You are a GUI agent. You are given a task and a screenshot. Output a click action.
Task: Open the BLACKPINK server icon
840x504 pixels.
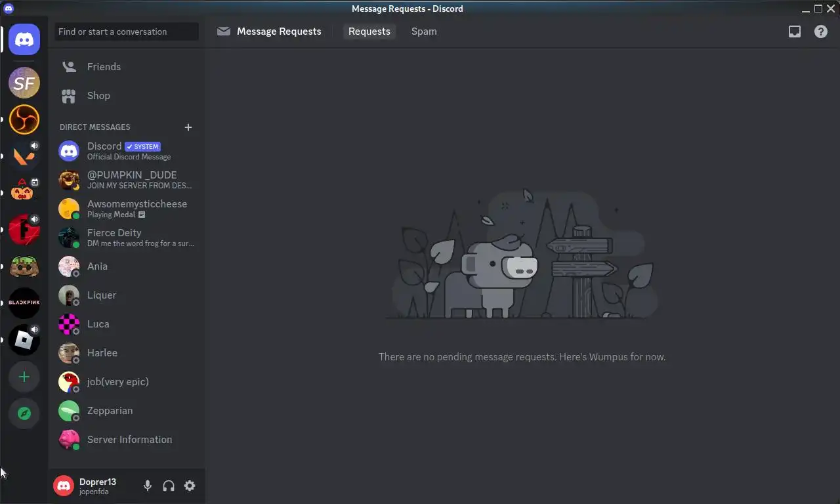click(x=24, y=303)
